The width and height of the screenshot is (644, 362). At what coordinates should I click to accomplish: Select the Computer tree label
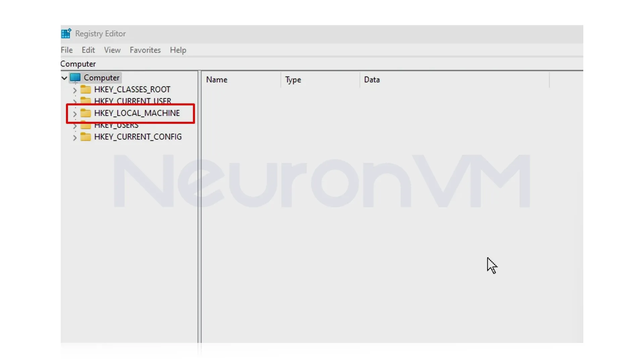[x=102, y=78]
